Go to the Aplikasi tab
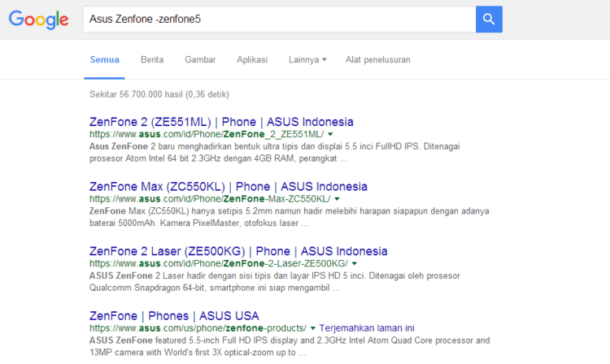Image resolution: width=610 pixels, height=364 pixels. (252, 60)
